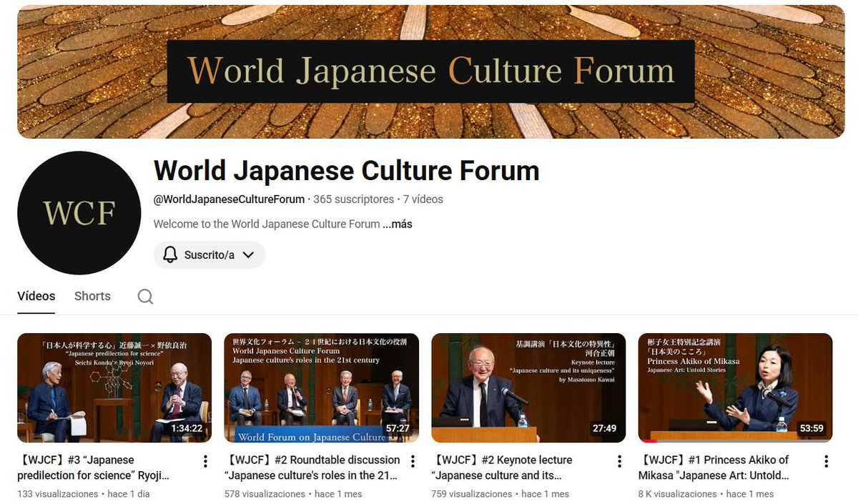Open options menu for Japanese predilection for science video
This screenshot has height=504, width=858.
pos(205,462)
